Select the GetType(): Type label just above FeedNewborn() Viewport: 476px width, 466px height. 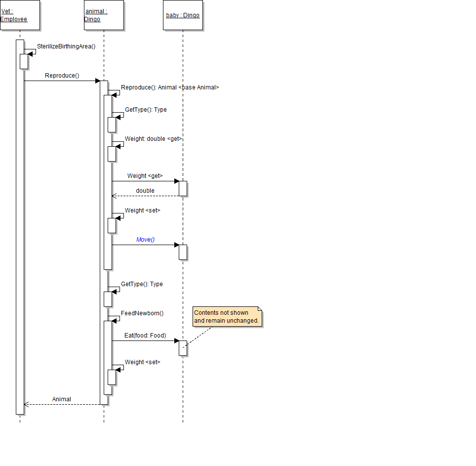pos(142,285)
